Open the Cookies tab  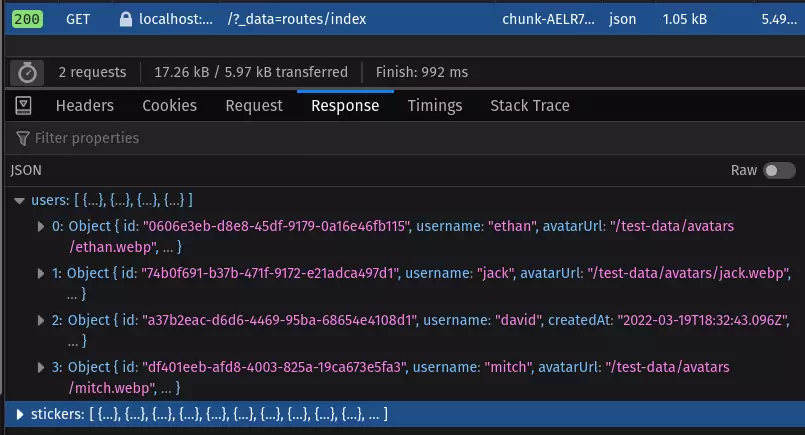tap(169, 105)
